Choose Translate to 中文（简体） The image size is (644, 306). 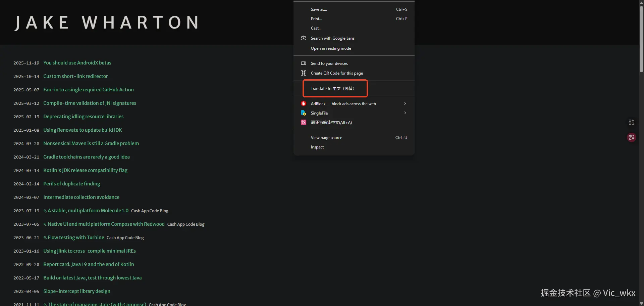pyautogui.click(x=354, y=88)
